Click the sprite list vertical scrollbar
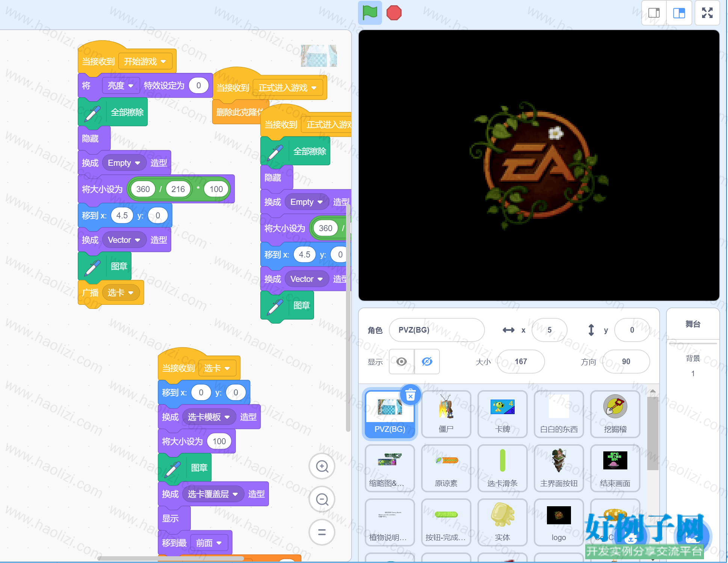 click(653, 433)
